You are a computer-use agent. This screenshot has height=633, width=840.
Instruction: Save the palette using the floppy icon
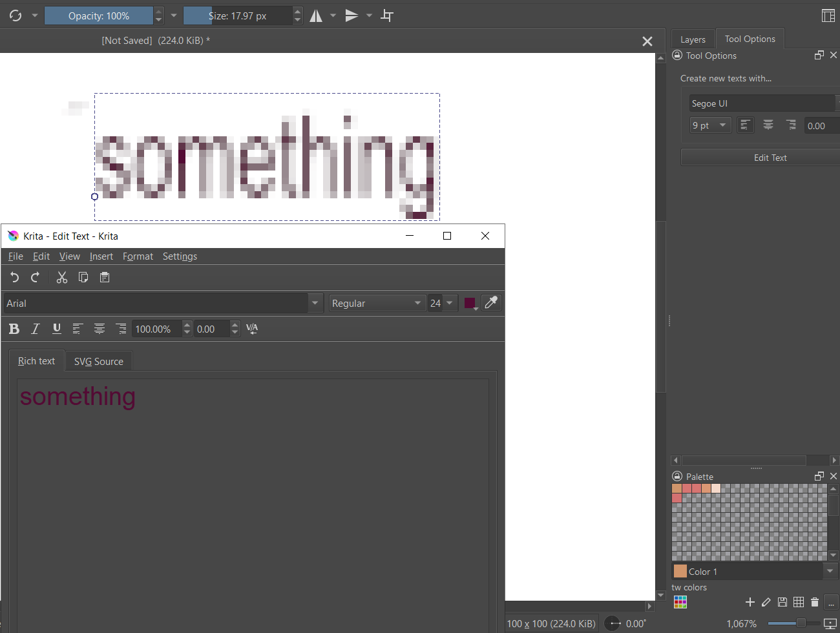tap(782, 602)
